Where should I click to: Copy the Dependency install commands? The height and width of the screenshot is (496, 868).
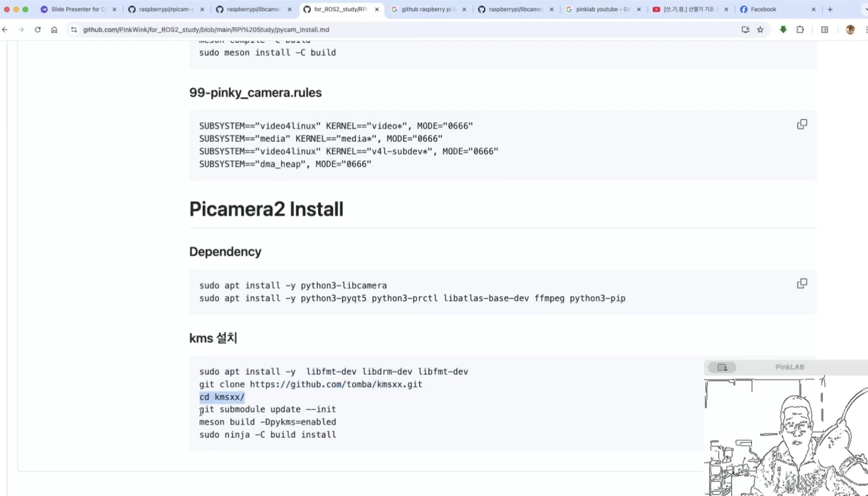click(x=802, y=283)
